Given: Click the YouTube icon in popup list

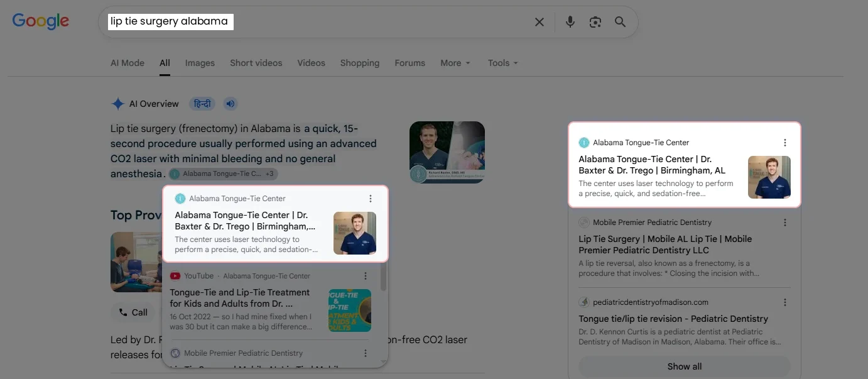Looking at the screenshot, I should (x=175, y=276).
